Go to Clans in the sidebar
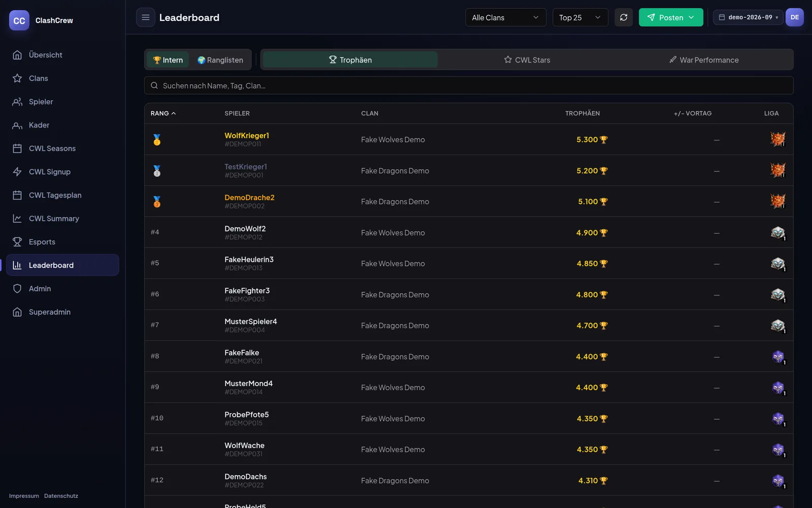Viewport: 812px width, 508px height. click(x=62, y=78)
